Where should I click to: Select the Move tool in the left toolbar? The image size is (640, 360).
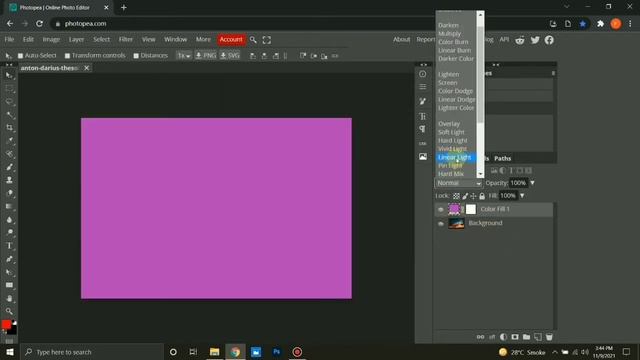9,76
